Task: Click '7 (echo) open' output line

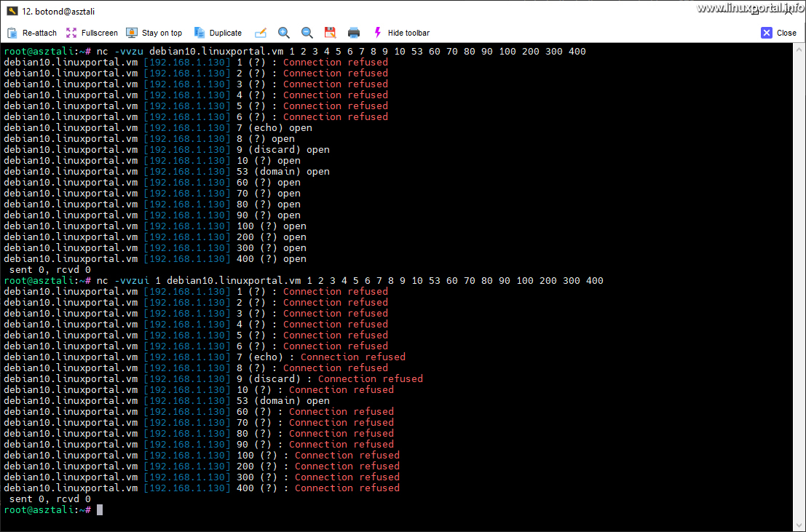Action: (274, 128)
